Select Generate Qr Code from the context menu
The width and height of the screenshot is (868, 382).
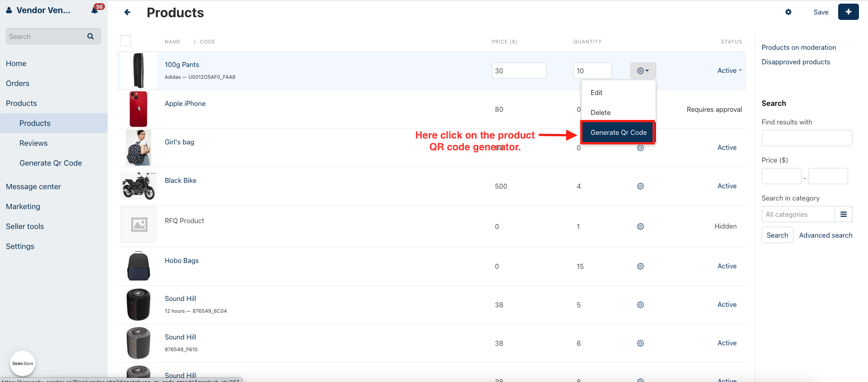618,133
